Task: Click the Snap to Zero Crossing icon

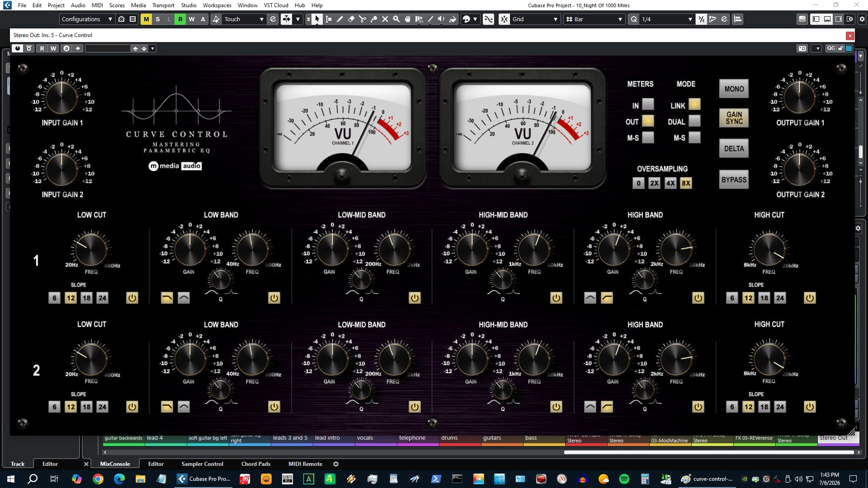Action: (488, 19)
